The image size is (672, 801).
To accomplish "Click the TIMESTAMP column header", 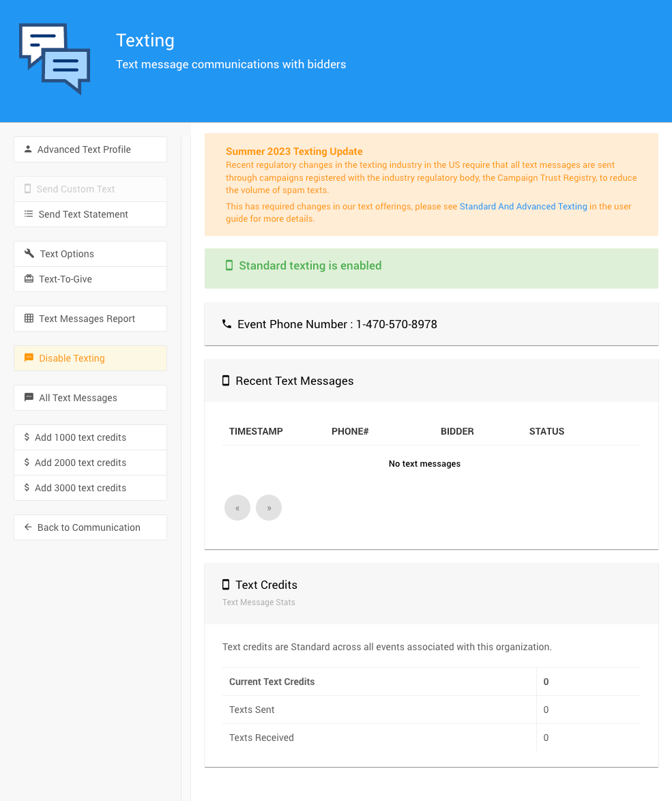I will coord(256,431).
